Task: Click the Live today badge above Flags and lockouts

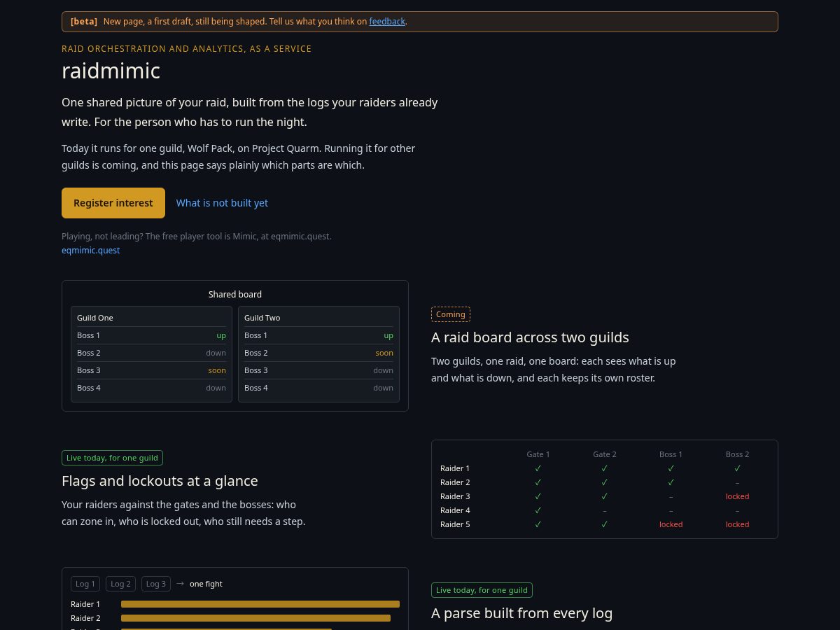Action: coord(112,458)
